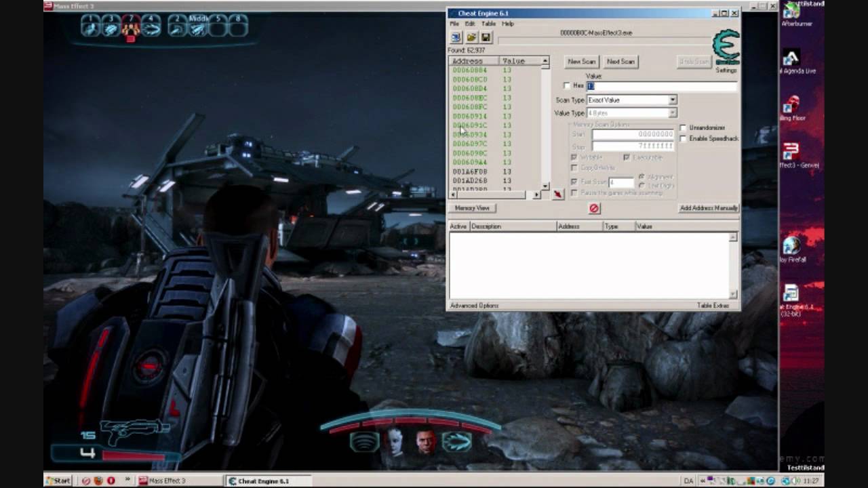The image size is (868, 488).
Task: Click the right squad power arrow icon
Action: click(x=456, y=442)
